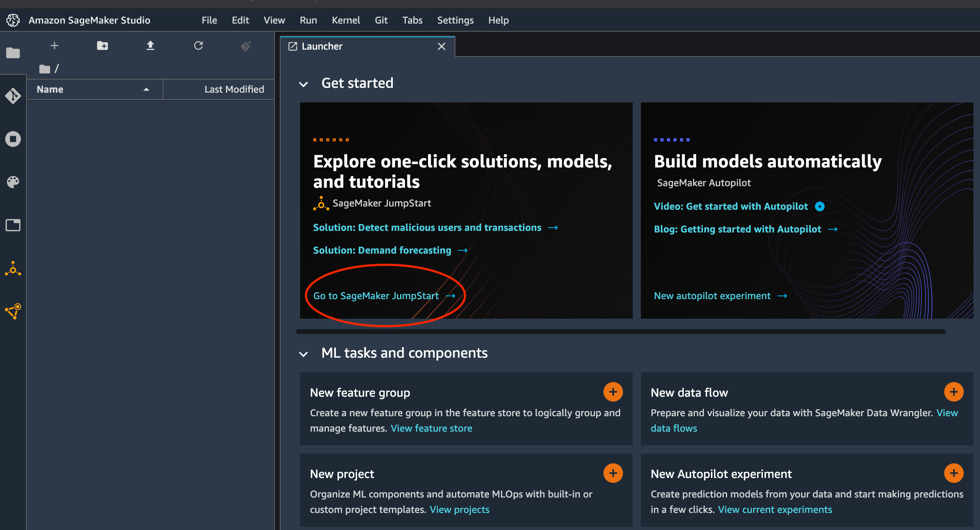The image size is (980, 530).
Task: Click the refresh files icon in toolbar
Action: click(x=198, y=46)
